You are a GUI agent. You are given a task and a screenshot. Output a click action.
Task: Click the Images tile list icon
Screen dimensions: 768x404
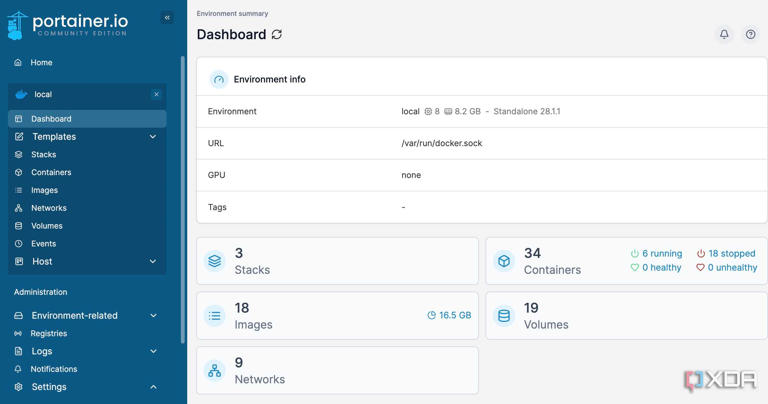pos(215,316)
